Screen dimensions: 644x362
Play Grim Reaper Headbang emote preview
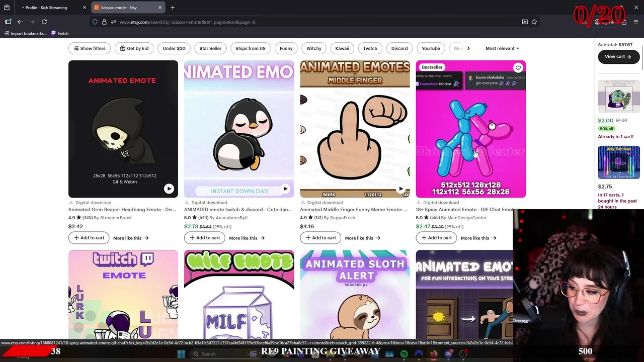[x=169, y=189]
